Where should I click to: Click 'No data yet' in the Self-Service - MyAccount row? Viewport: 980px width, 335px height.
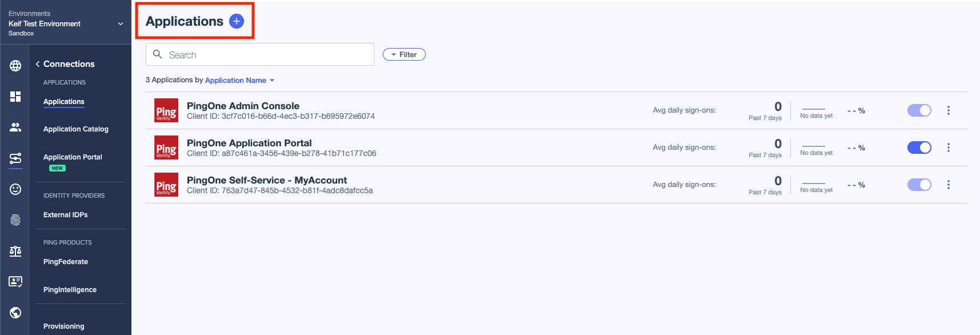pos(817,190)
